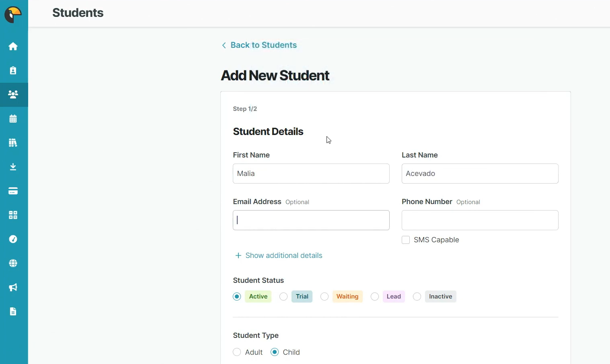This screenshot has width=610, height=364.
Task: Select the Waiting status option
Action: pos(325,297)
